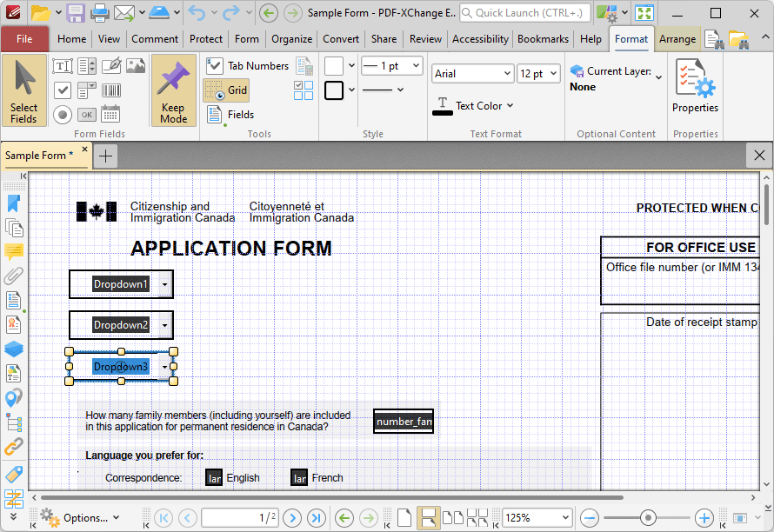Toggle the Tab Numbers checkbox
This screenshot has height=532, width=774.
tap(247, 66)
